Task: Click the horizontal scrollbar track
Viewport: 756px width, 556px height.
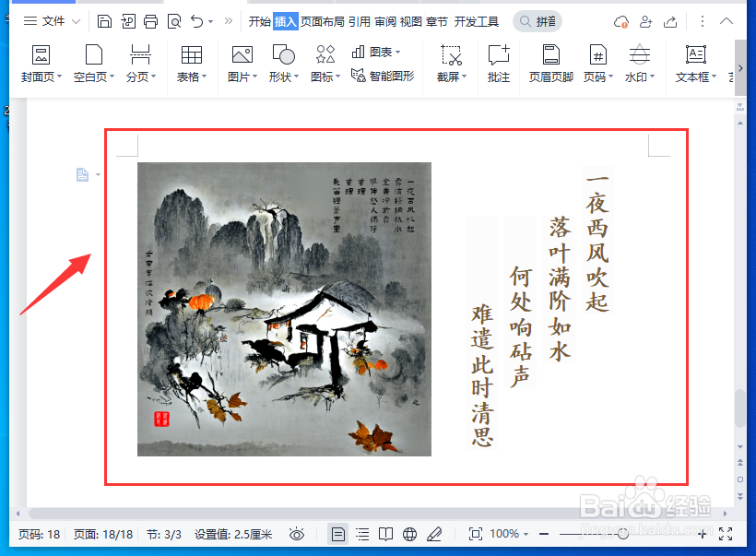Action: pyautogui.click(x=371, y=514)
